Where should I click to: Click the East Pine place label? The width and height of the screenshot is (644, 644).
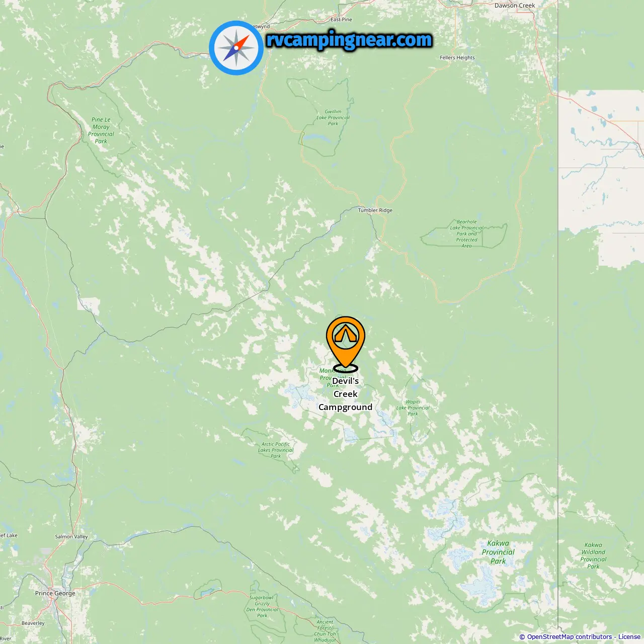(342, 20)
